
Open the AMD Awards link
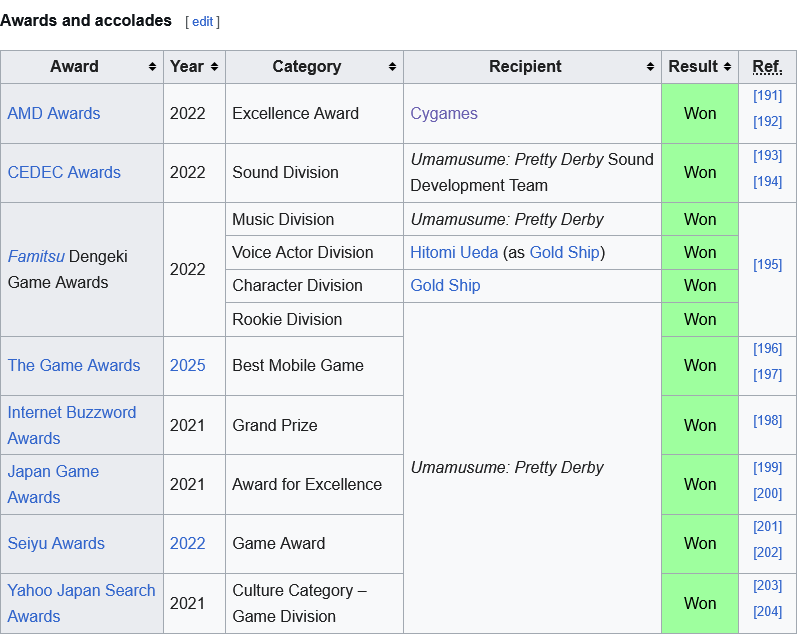(x=54, y=113)
